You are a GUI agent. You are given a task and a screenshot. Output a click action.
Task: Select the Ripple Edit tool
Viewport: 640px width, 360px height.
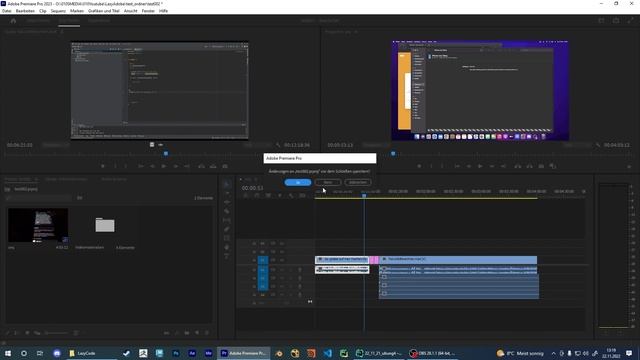point(227,202)
